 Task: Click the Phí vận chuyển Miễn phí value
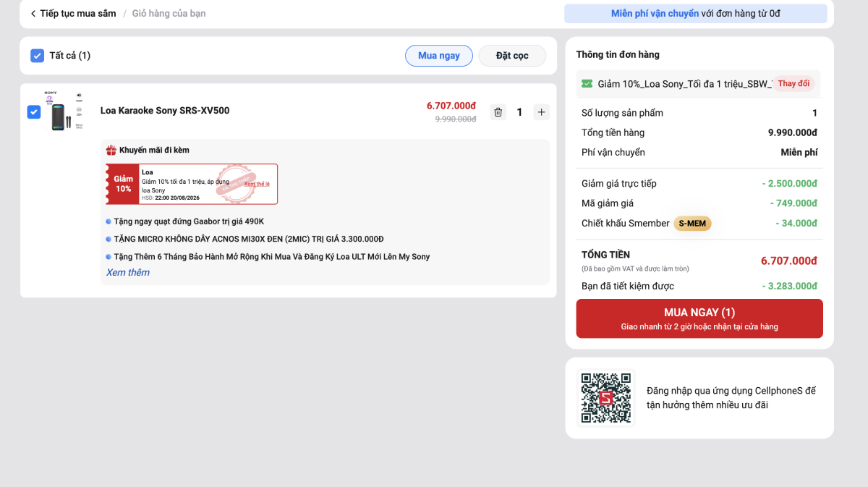point(799,153)
